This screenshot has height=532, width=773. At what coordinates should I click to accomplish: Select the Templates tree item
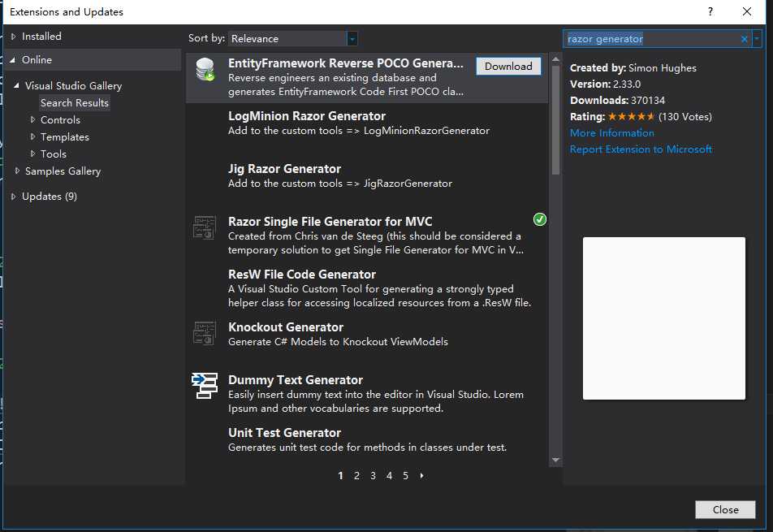[65, 137]
